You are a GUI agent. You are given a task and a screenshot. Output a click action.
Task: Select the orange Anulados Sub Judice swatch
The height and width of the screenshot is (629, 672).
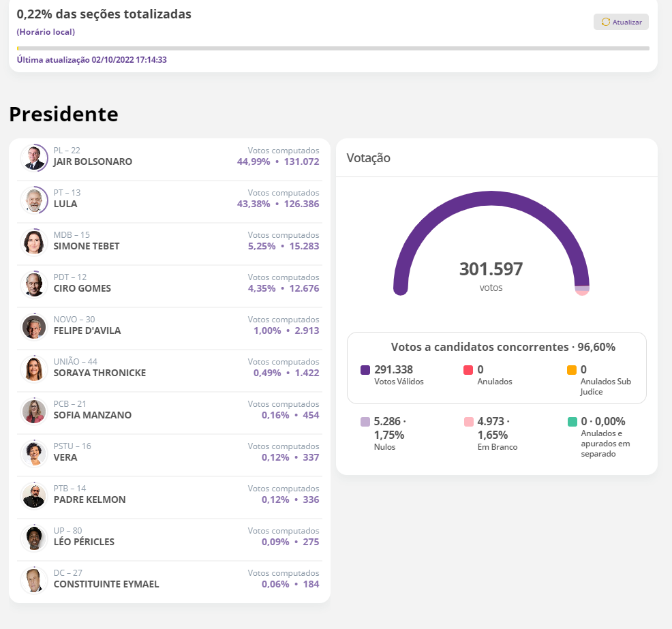tap(572, 370)
